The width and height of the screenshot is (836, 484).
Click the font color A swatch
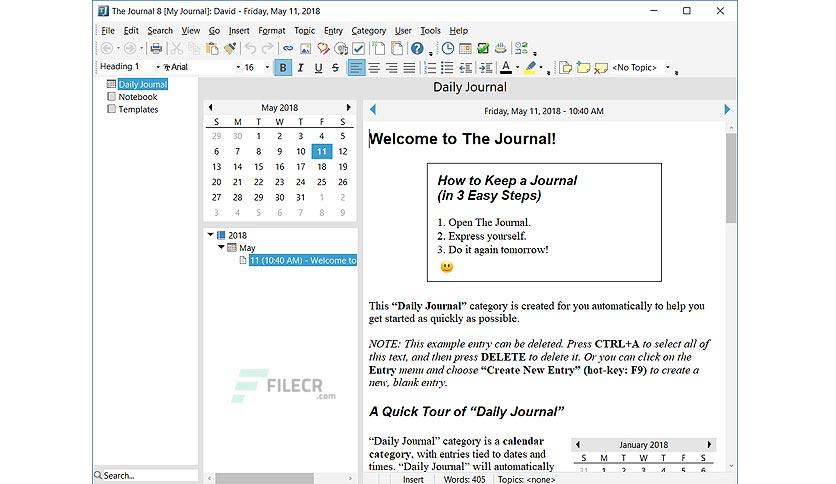click(x=506, y=68)
